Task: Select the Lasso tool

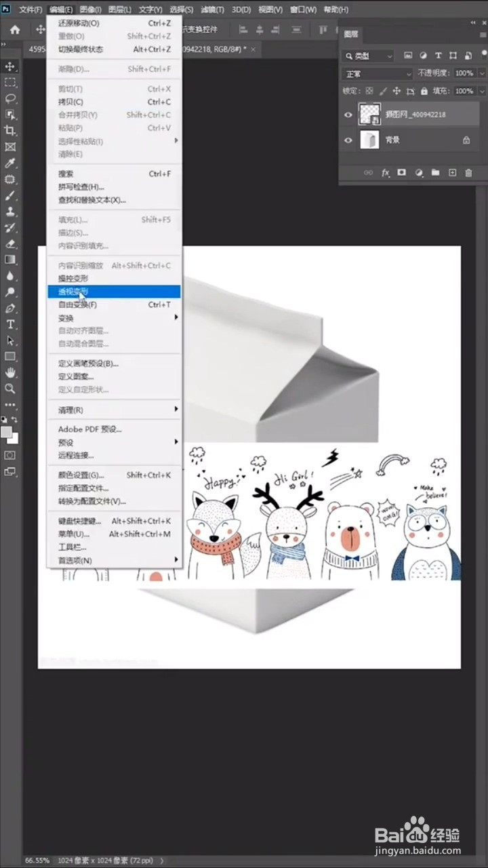Action: pyautogui.click(x=10, y=98)
